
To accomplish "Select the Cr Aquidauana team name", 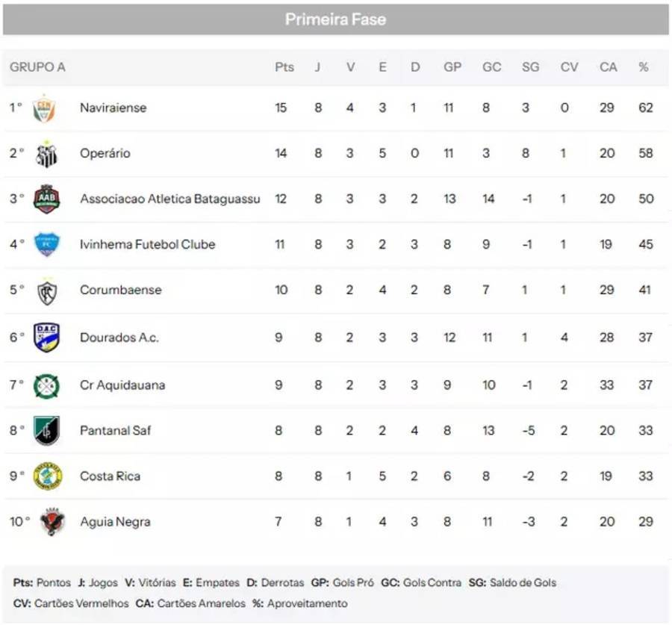I will click(x=122, y=385).
